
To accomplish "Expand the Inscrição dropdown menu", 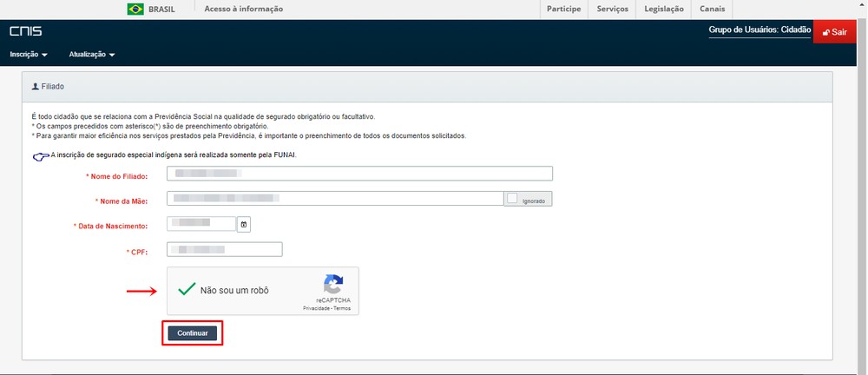I will pos(29,55).
